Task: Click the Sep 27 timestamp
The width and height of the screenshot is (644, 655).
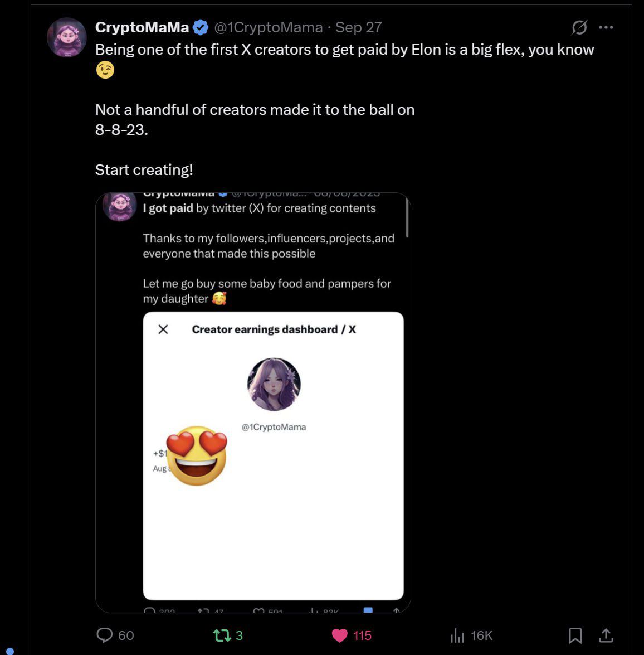Action: 359,27
